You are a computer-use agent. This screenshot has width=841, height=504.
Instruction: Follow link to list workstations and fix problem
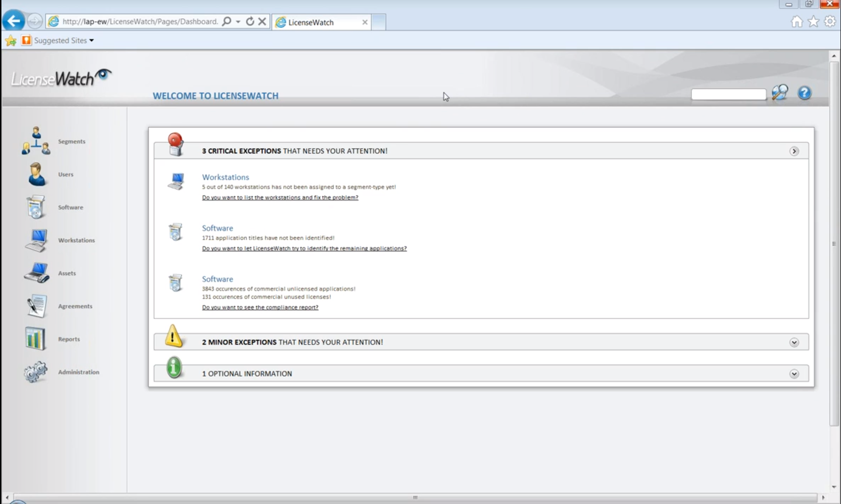coord(280,197)
